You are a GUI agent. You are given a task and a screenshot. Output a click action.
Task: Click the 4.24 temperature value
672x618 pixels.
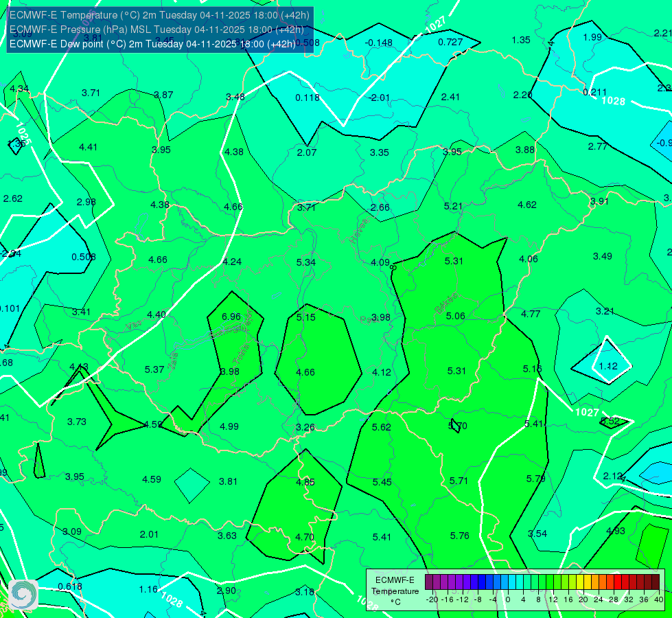point(232,262)
